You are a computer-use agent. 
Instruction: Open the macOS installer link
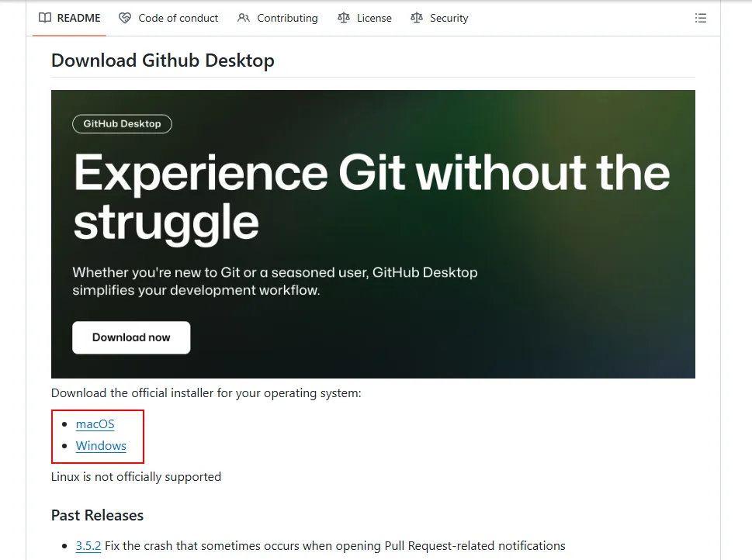(x=95, y=423)
